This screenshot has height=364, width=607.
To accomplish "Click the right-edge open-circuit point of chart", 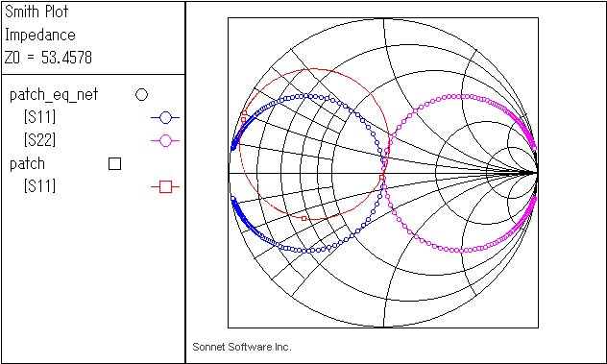I will tap(538, 173).
